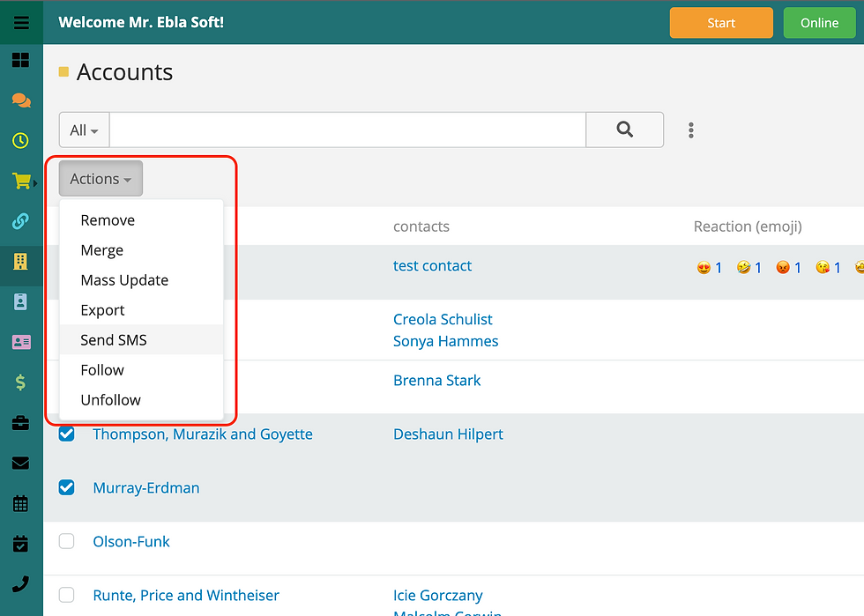Uncheck Thompson, Murazik and Goyette checkbox
Viewport: 864px width, 616px height.
(x=67, y=434)
